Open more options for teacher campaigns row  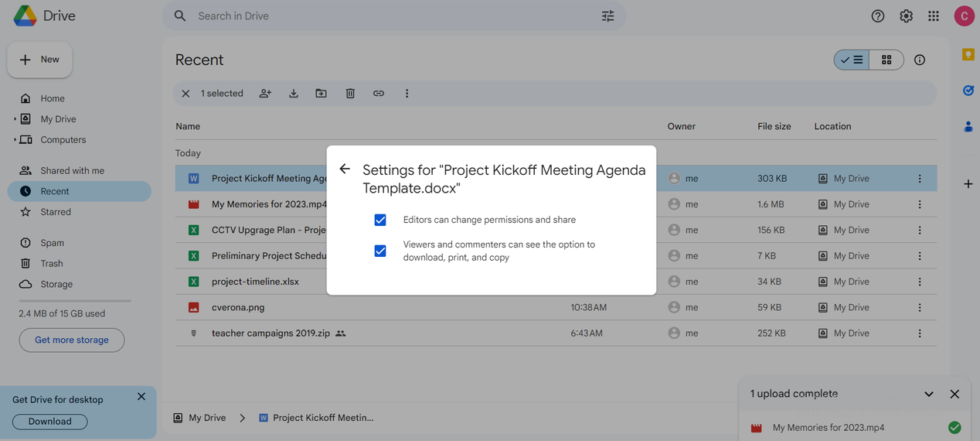(920, 333)
